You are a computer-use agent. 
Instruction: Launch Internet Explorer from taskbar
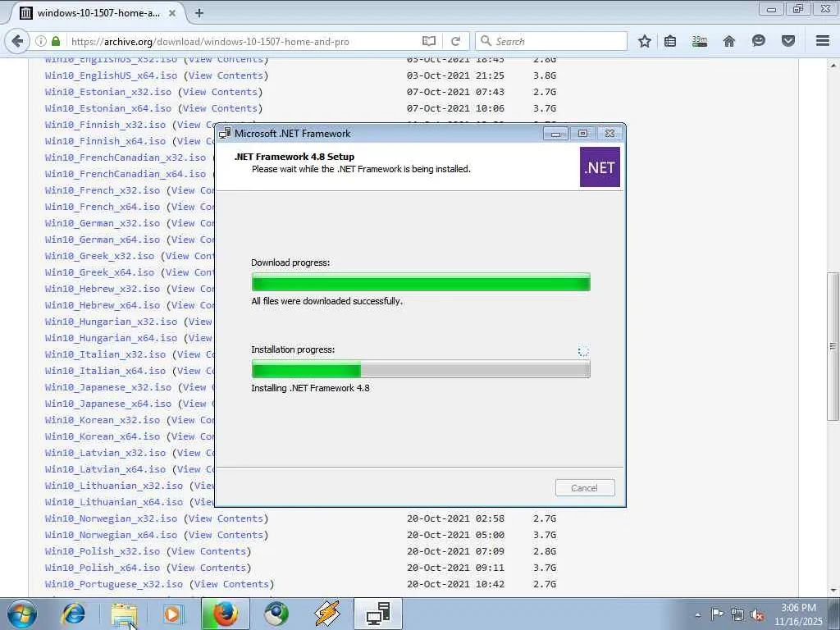(73, 614)
